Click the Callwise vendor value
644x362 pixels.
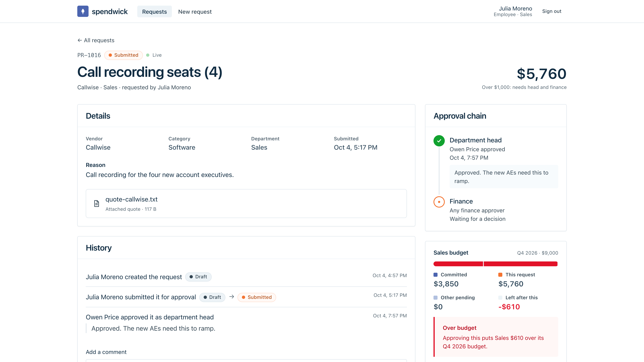98,147
